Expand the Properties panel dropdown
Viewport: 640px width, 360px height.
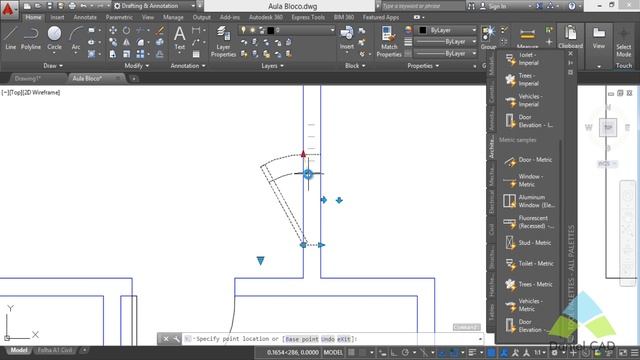(423, 66)
